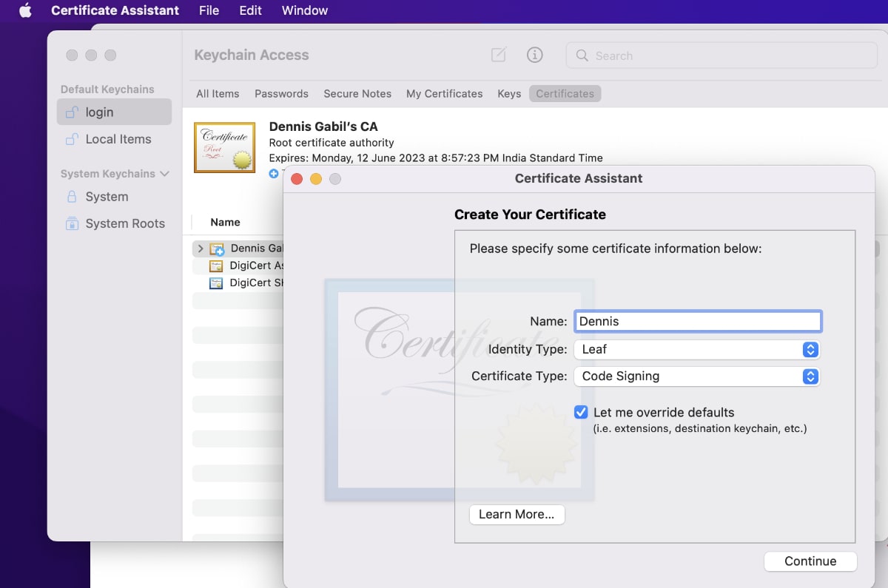This screenshot has height=588, width=888.
Task: Expand the Dennis Gabil certificate row
Action: click(200, 249)
